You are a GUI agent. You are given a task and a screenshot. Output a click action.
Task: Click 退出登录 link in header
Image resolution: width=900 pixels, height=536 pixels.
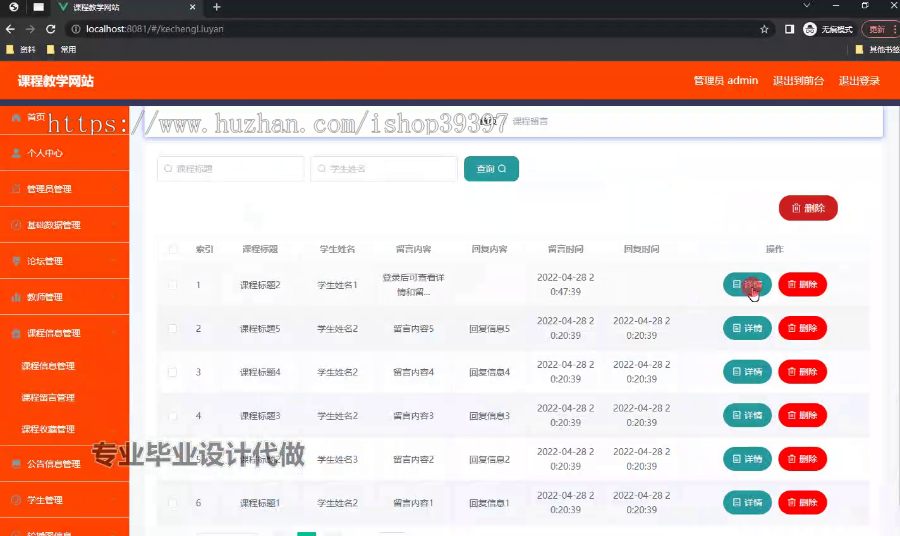point(859,80)
